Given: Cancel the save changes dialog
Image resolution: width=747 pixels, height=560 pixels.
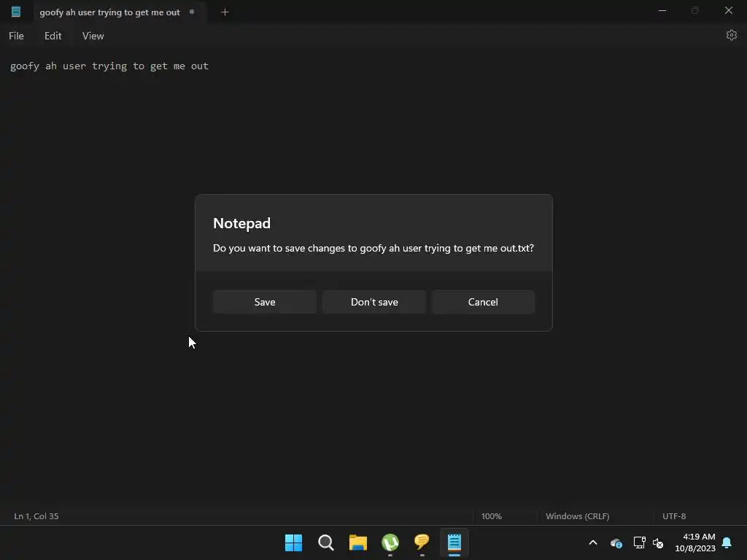Looking at the screenshot, I should (483, 302).
